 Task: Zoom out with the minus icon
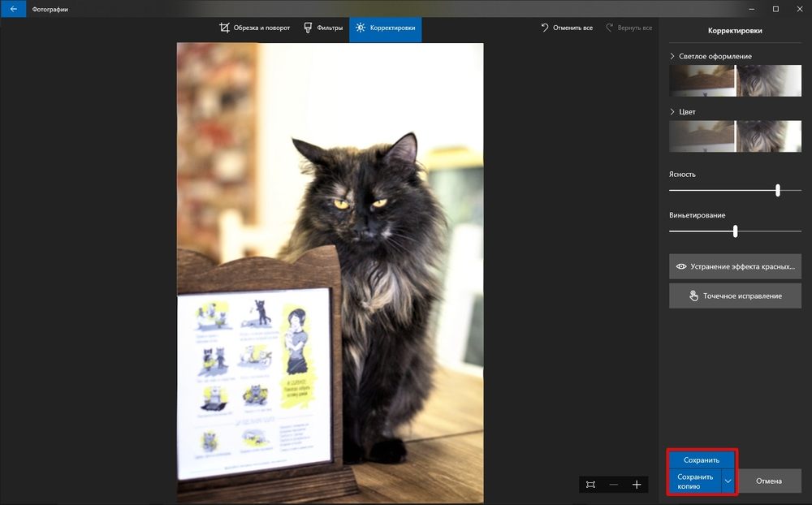[614, 485]
